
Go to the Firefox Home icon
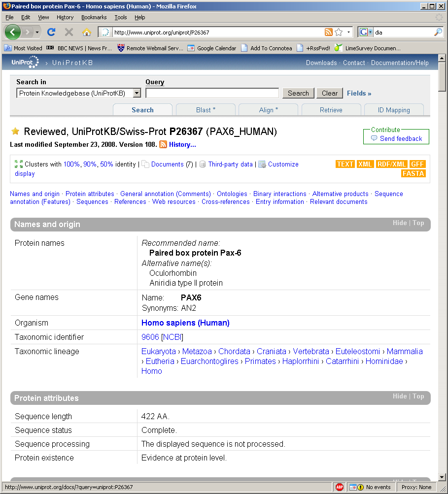87,32
